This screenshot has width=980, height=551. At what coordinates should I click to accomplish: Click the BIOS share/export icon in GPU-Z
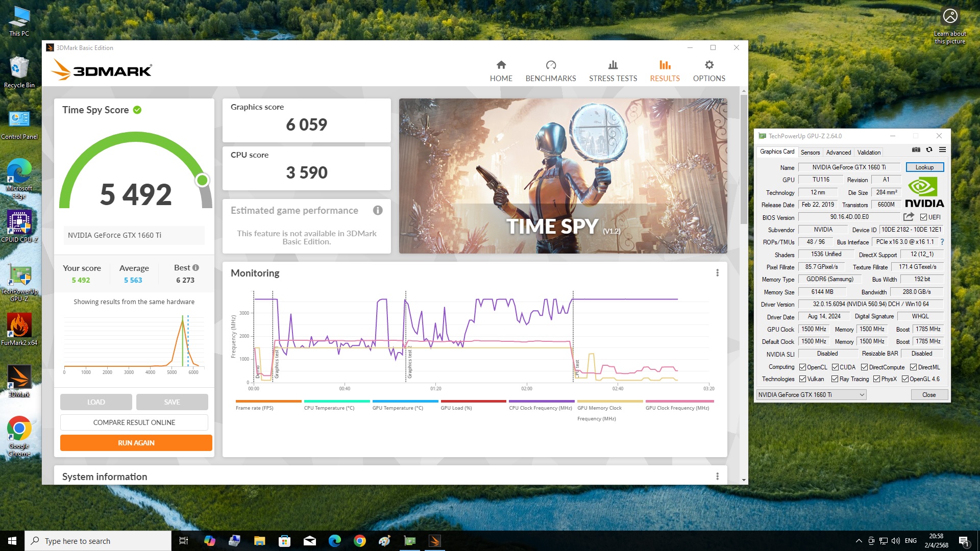coord(909,217)
